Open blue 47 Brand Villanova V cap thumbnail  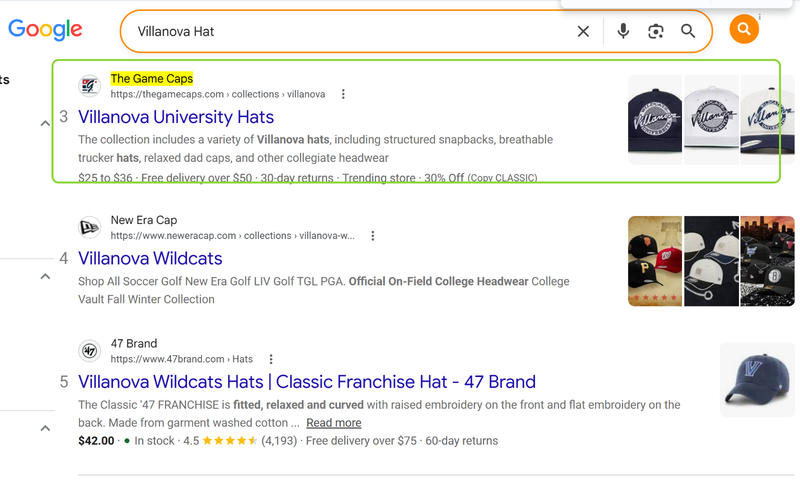[757, 380]
